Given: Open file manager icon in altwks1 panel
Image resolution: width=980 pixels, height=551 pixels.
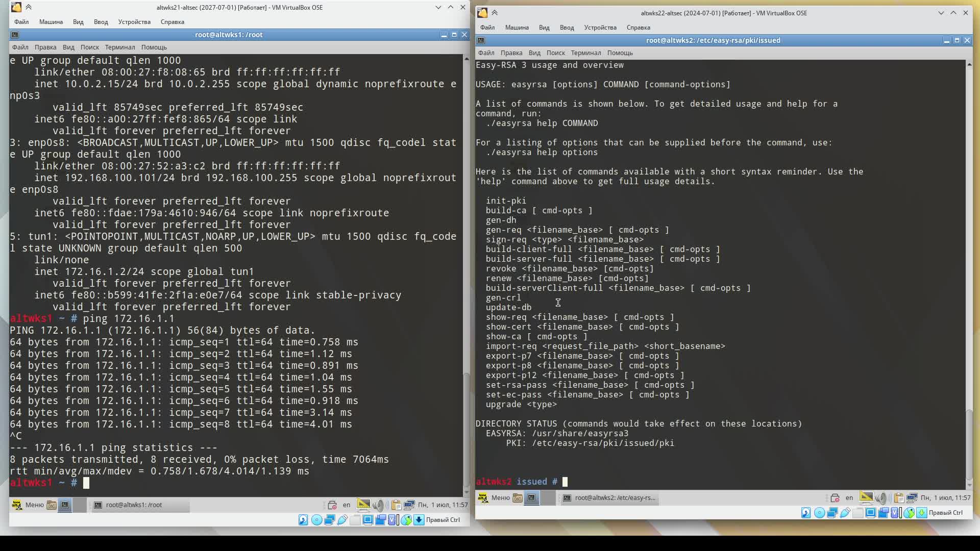Looking at the screenshot, I should 52,505.
